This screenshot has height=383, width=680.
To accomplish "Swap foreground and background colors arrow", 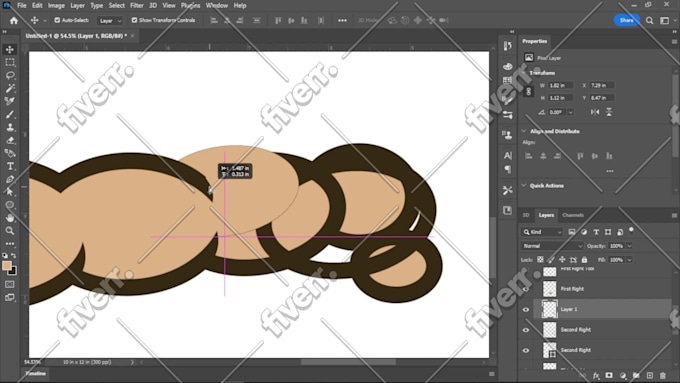I will tap(13, 255).
